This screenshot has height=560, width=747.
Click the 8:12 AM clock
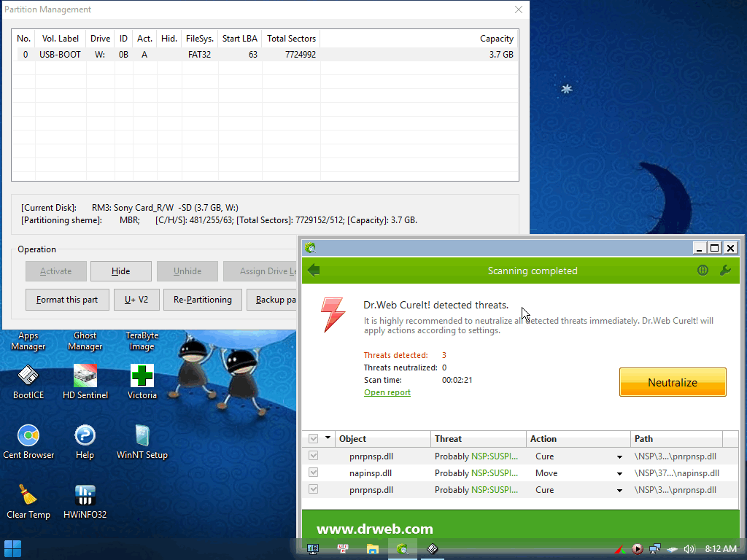721,548
